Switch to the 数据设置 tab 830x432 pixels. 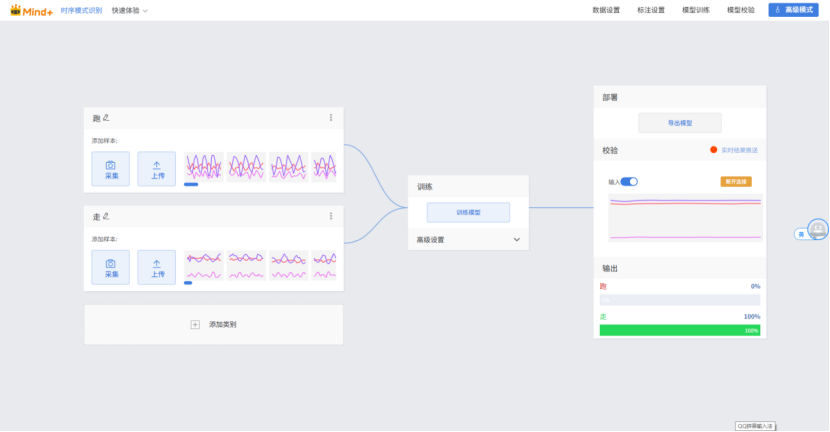pos(606,10)
